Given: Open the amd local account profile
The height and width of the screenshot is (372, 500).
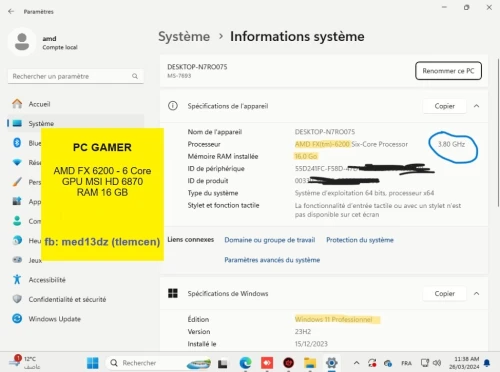Looking at the screenshot, I should pyautogui.click(x=43, y=42).
